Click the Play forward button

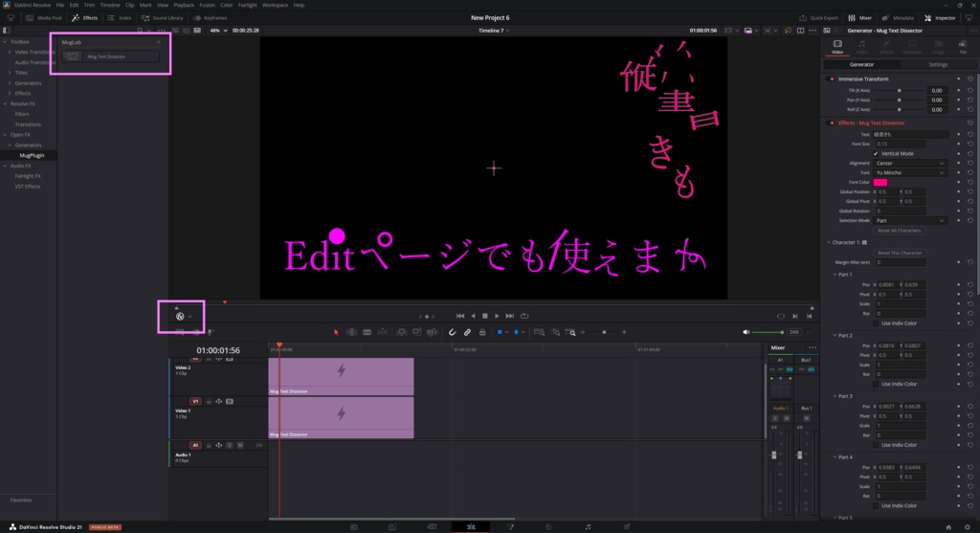click(497, 316)
